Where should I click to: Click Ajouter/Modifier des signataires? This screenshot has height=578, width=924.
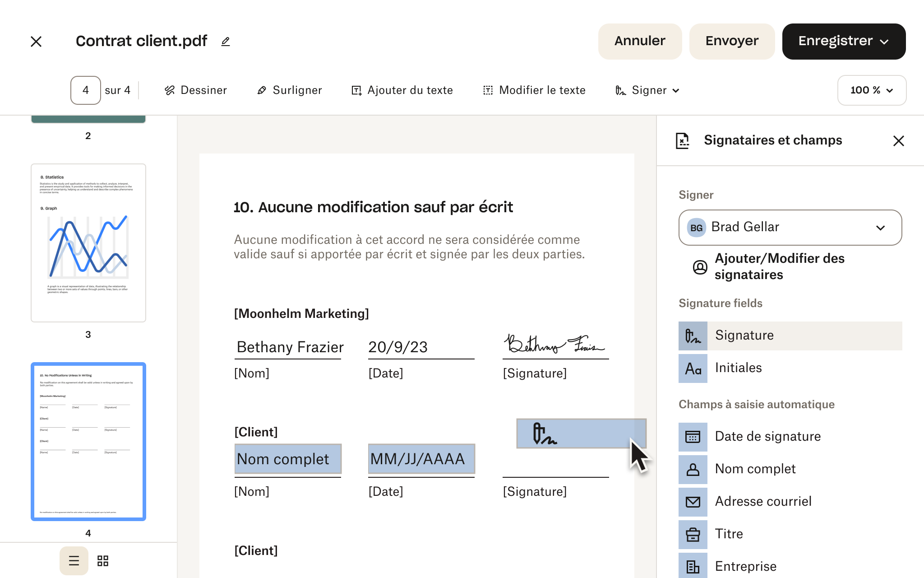[779, 266]
